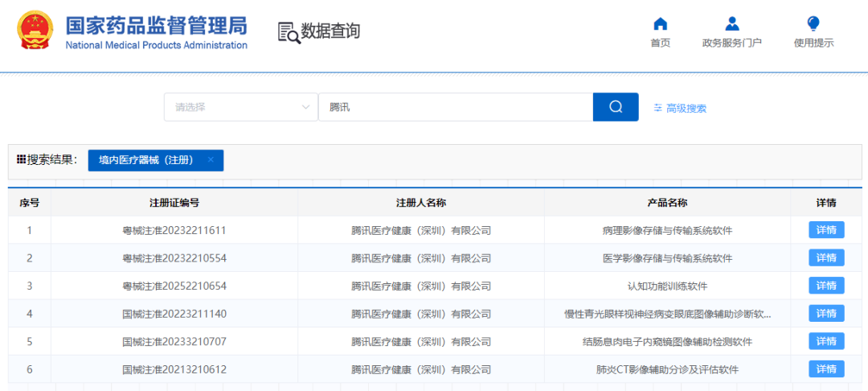Image resolution: width=868 pixels, height=391 pixels.
Task: Open 详情 for 认知功能训练软件
Action: coord(826,286)
